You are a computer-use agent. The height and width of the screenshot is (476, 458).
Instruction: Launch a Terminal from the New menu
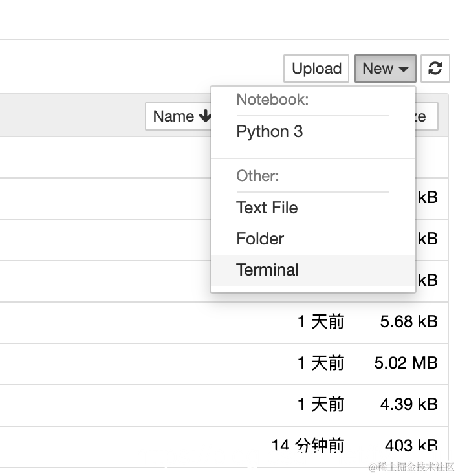(268, 270)
